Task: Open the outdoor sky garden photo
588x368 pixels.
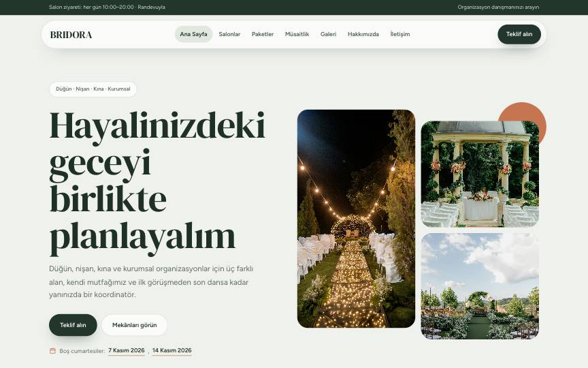Action: (x=480, y=286)
